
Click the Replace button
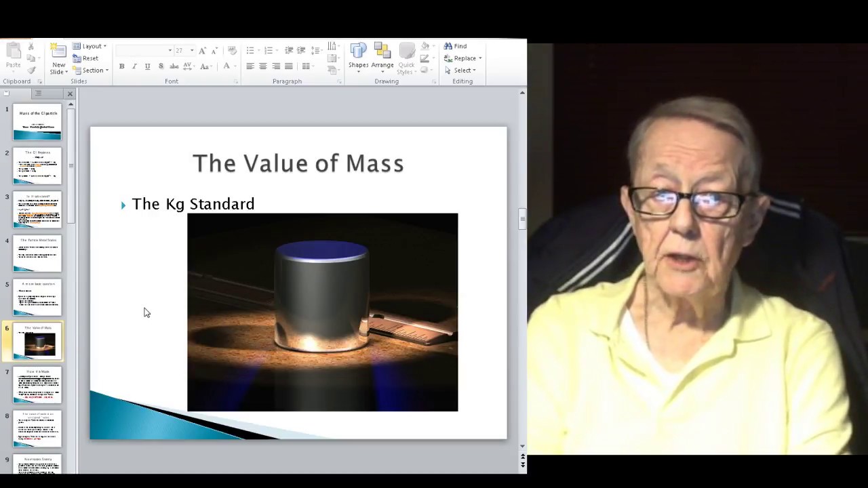(x=462, y=58)
